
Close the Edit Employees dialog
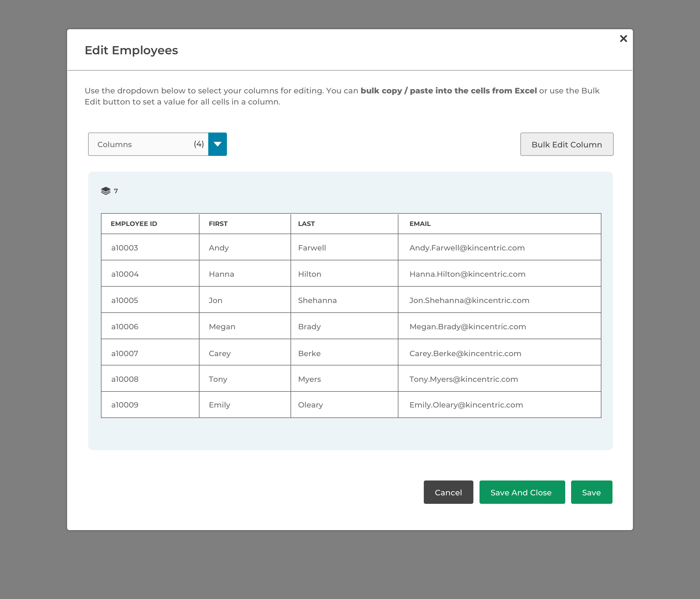point(623,39)
